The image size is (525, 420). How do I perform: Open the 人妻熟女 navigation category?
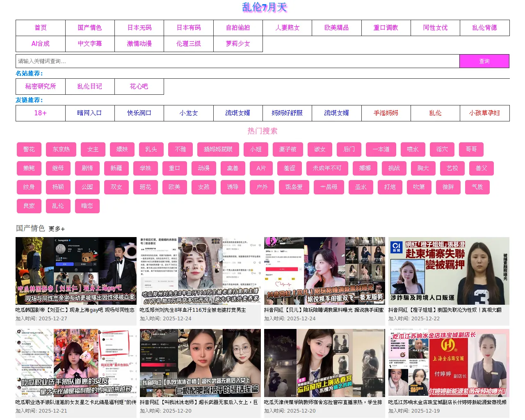click(x=288, y=28)
